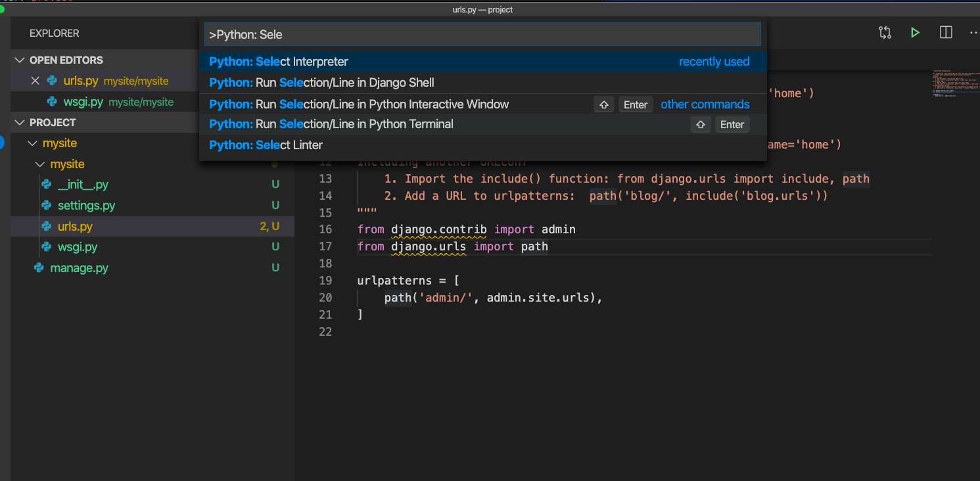Click Python icon of wsgi.py in Open Editors
Viewport: 980px width, 481px height.
pos(52,102)
